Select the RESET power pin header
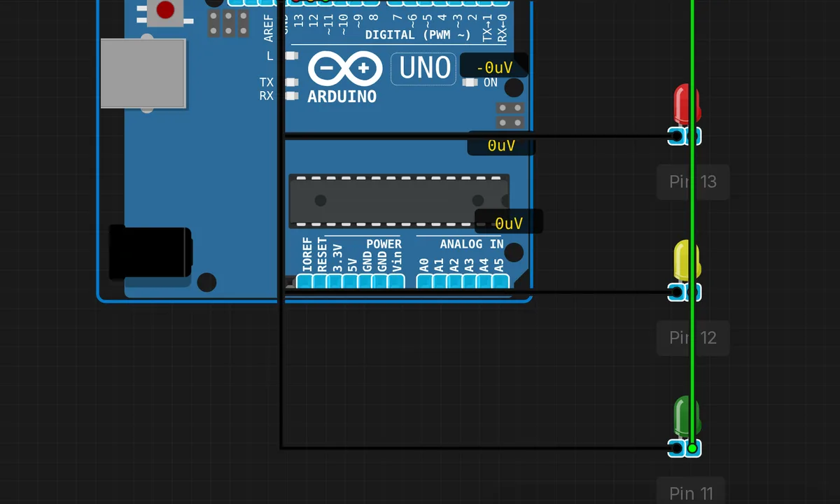The width and height of the screenshot is (840, 504). 320,281
